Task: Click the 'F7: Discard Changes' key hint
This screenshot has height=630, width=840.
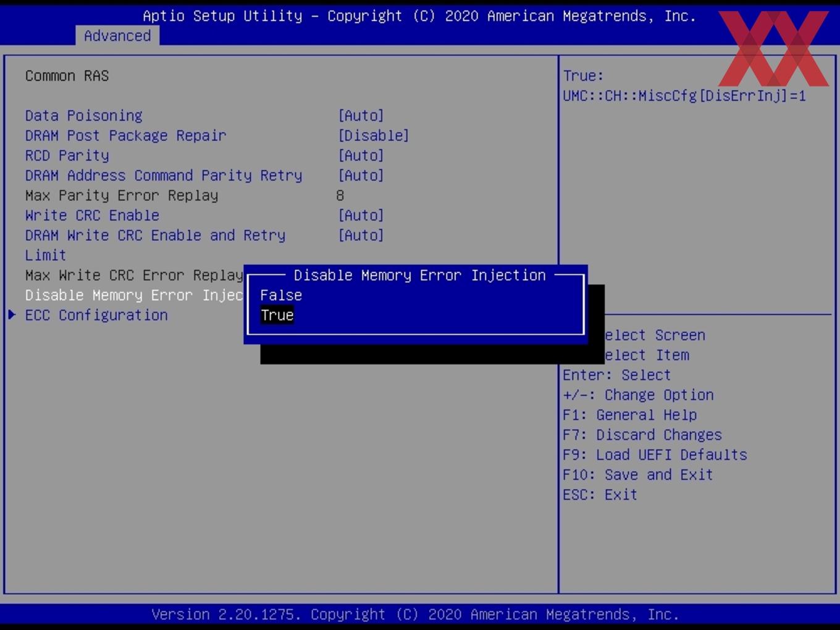Action: pos(642,435)
